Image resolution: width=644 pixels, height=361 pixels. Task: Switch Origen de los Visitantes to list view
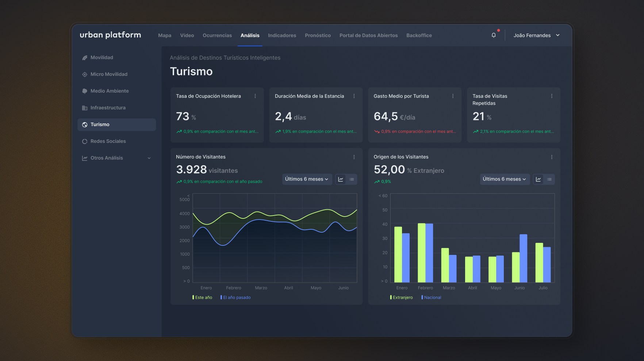(549, 179)
